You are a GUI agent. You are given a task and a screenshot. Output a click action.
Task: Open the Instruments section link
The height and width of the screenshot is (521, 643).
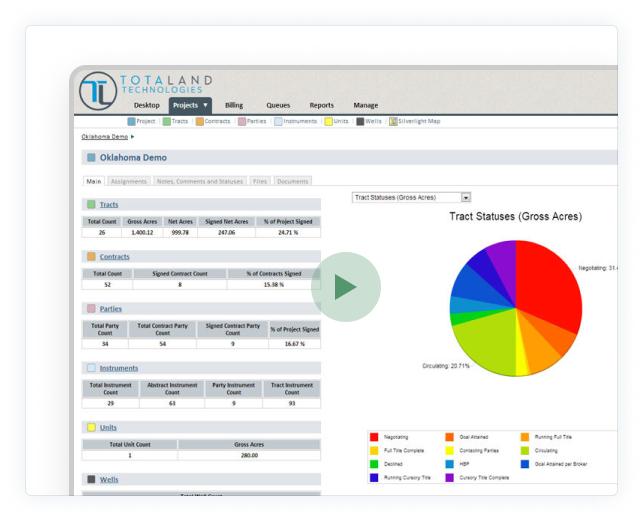tap(119, 368)
